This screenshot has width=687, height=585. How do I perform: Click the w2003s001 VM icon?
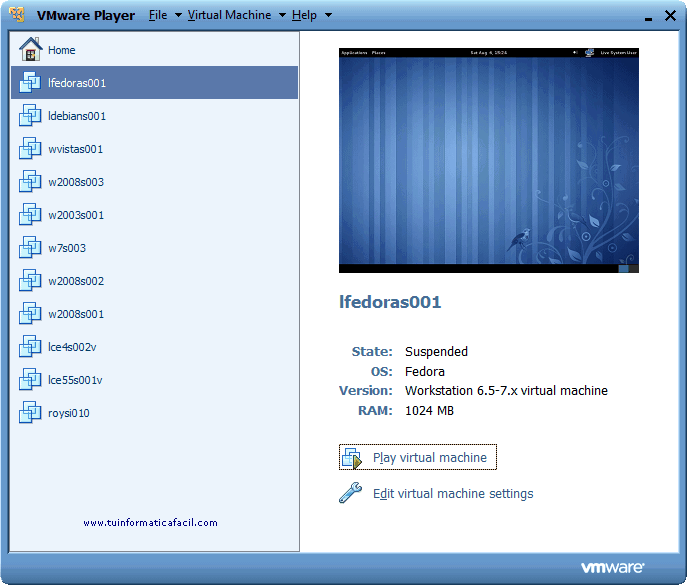pyautogui.click(x=30, y=214)
